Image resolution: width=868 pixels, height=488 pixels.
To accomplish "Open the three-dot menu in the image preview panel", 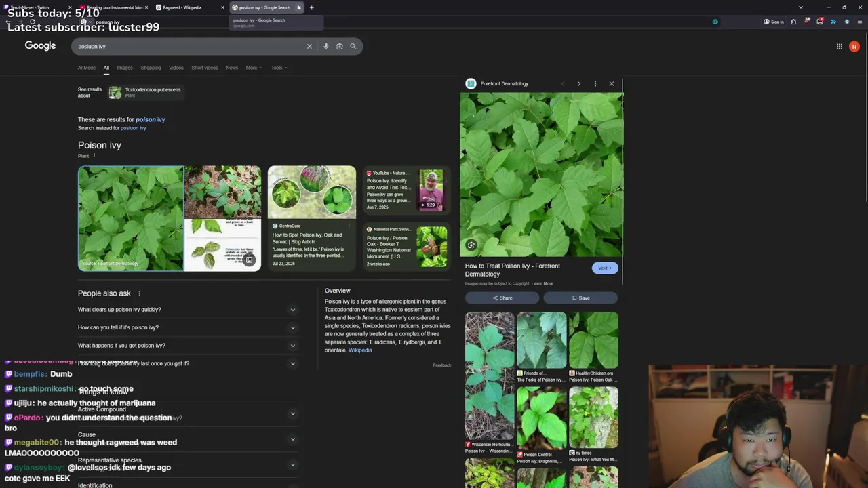I will (595, 83).
